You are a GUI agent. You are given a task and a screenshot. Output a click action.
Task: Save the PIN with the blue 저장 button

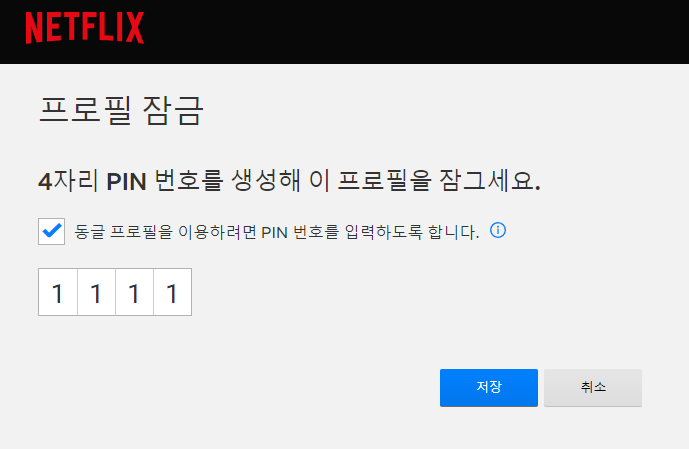pos(489,387)
